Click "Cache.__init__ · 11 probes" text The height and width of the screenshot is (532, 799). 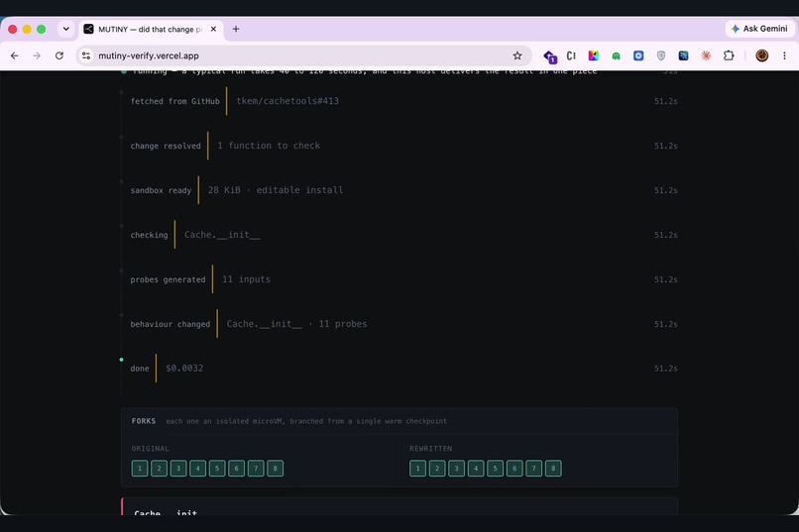pos(296,324)
